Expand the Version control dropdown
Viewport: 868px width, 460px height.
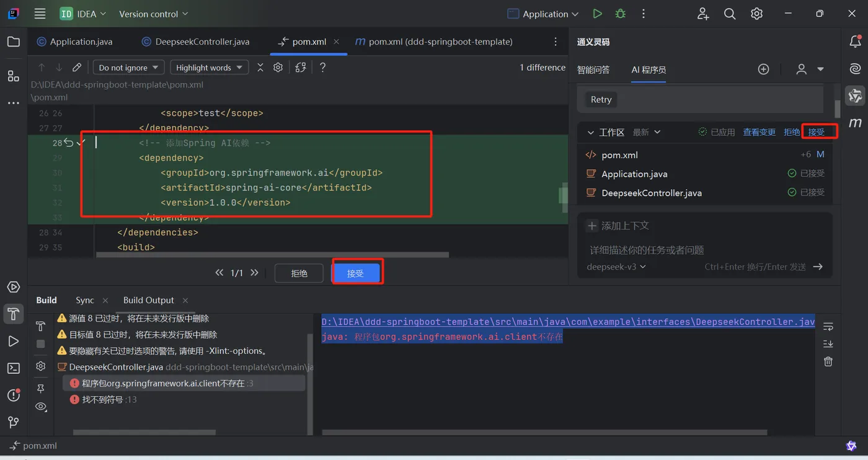coord(153,14)
